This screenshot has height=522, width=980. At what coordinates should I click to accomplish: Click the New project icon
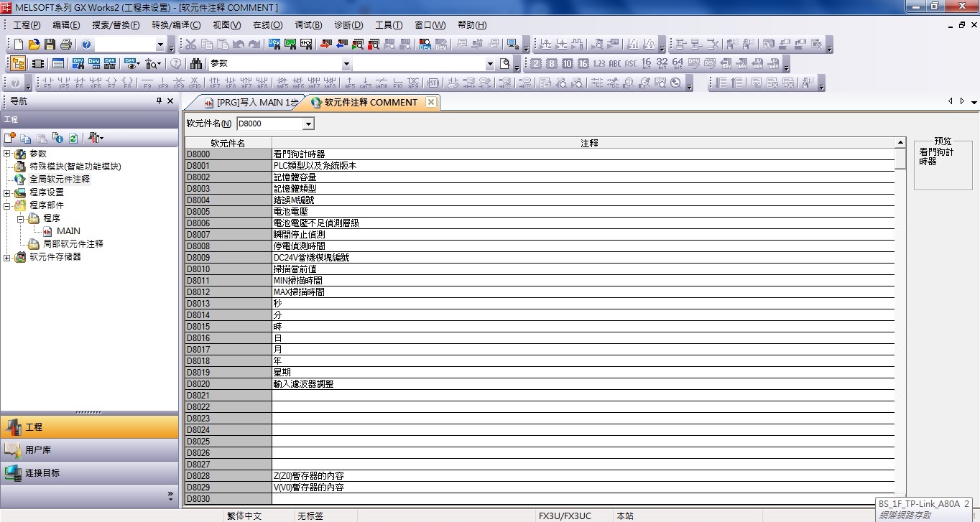tap(19, 45)
